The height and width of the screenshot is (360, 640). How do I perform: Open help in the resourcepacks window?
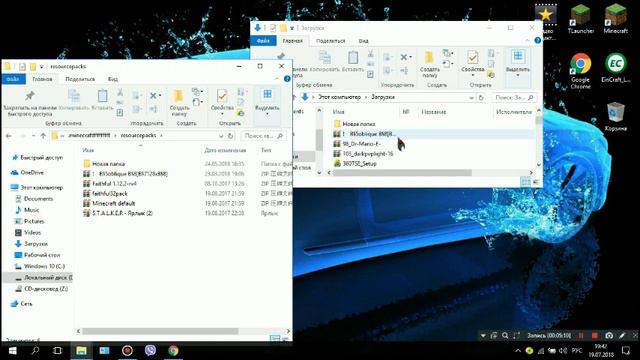(x=287, y=78)
